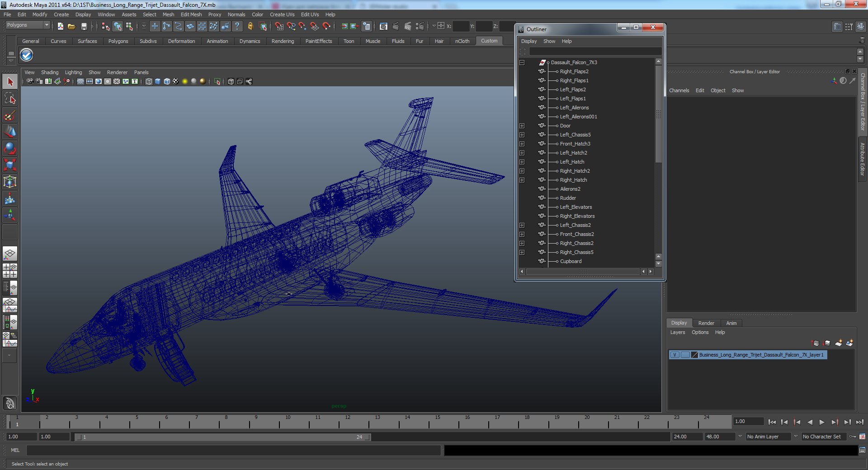Toggle Textured display checker icon

176,81
